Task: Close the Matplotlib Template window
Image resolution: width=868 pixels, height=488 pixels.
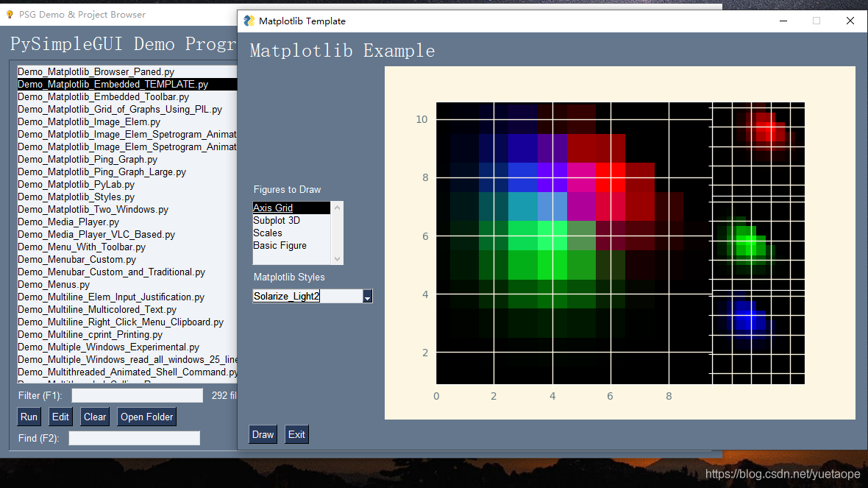Action: 850,21
